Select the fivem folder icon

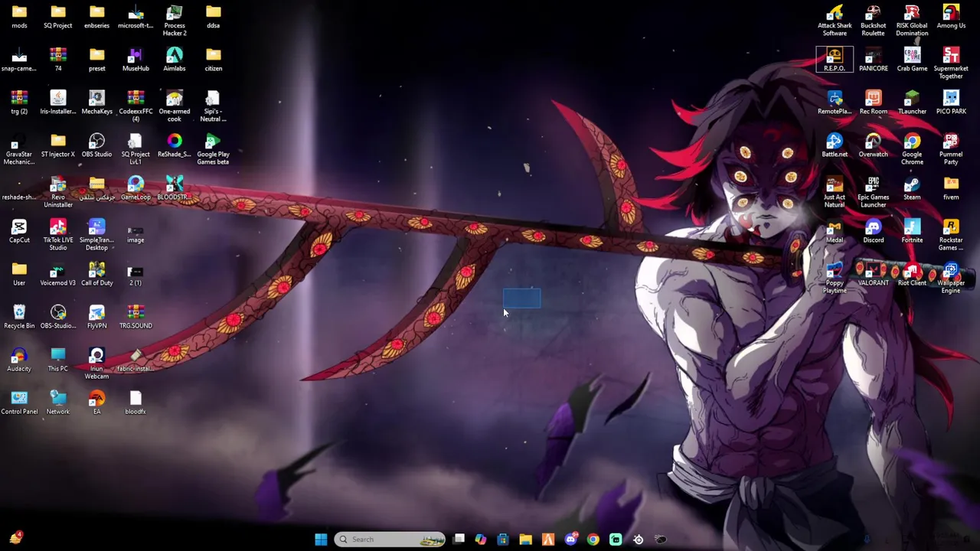click(951, 187)
